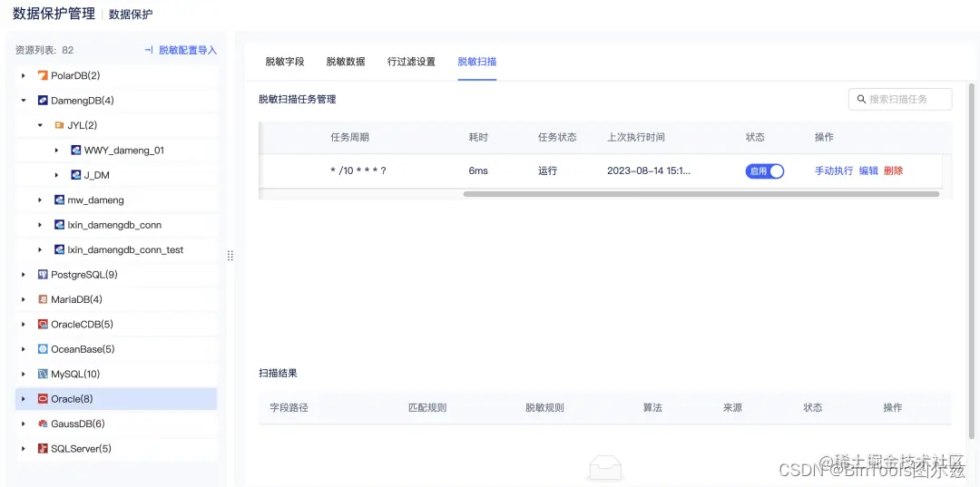Click the 6ms duration cell
This screenshot has width=980, height=487.
tap(478, 171)
